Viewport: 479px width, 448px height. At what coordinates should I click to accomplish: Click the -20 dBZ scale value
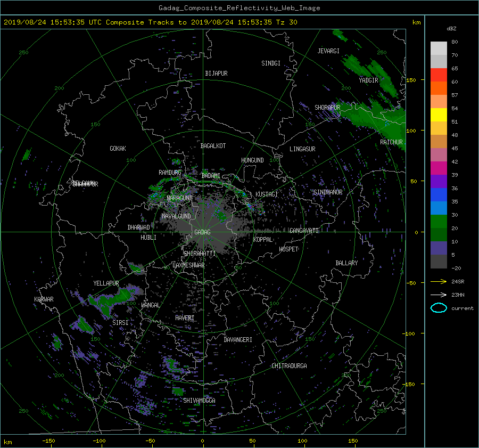point(456,268)
